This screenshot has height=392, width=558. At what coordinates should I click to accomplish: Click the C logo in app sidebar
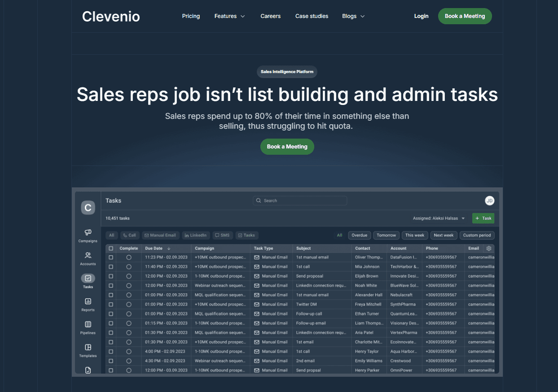coord(88,208)
